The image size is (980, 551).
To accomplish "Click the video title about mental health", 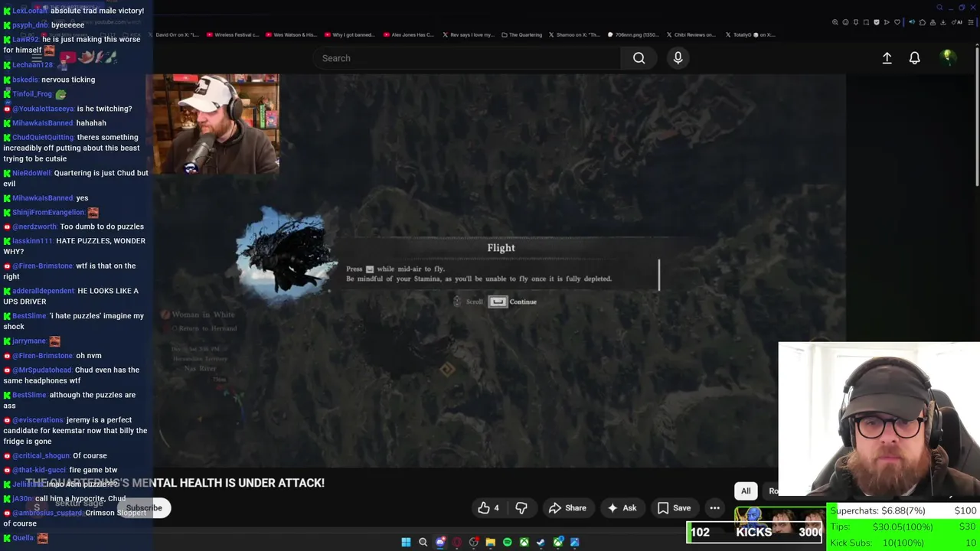I will [x=176, y=483].
